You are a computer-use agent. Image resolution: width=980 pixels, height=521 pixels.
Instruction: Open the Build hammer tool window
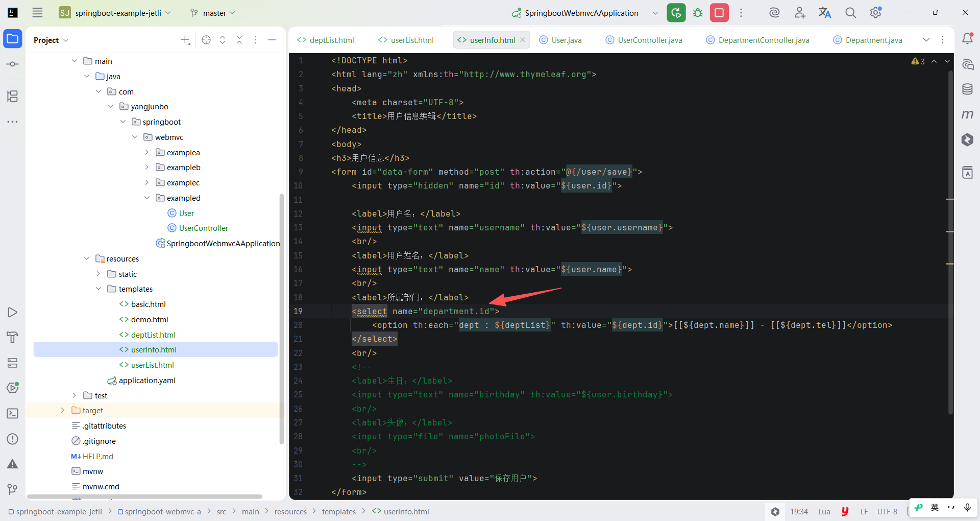click(x=13, y=337)
